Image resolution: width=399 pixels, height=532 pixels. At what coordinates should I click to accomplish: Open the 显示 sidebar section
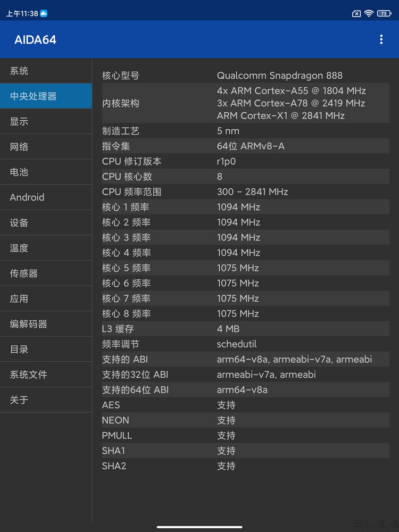(46, 121)
